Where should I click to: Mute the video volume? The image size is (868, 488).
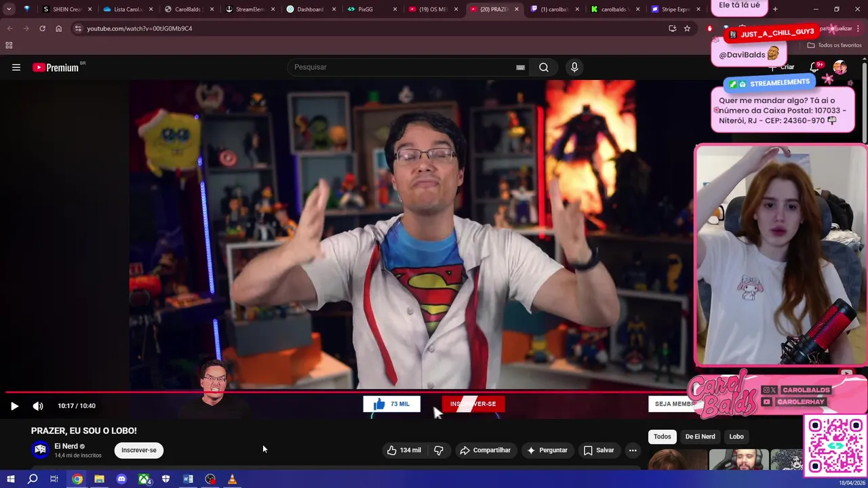coord(38,406)
